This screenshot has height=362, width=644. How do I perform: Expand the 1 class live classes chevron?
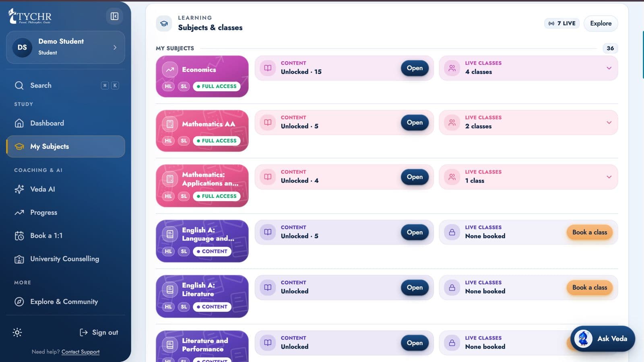[609, 177]
